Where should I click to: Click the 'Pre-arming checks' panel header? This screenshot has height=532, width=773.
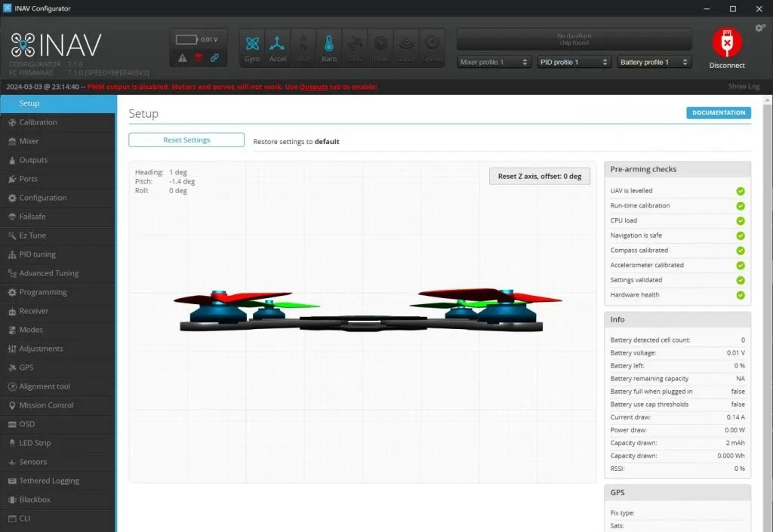point(677,170)
